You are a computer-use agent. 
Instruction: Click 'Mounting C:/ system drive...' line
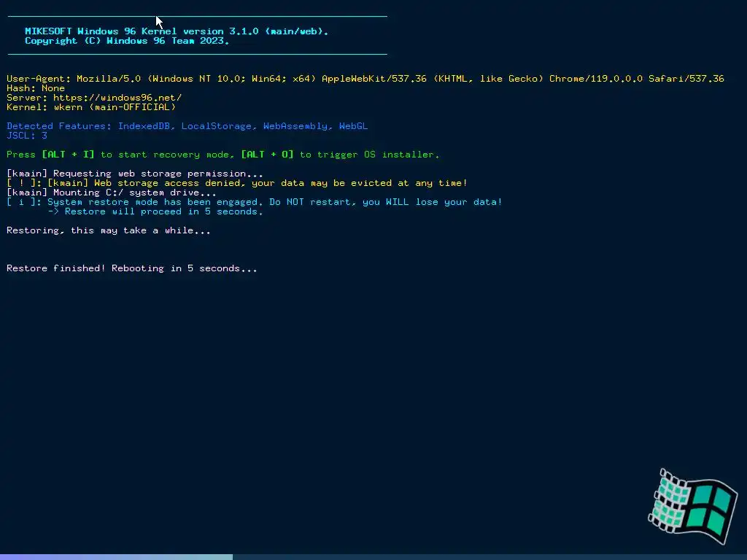[112, 192]
